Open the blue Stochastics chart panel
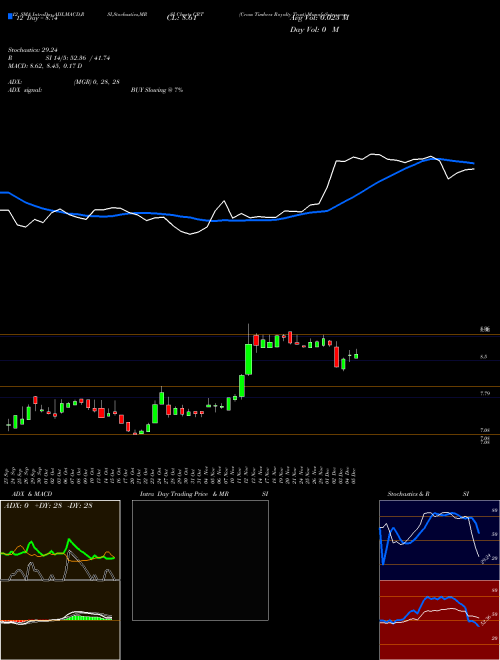This screenshot has height=660, width=500. pyautogui.click(x=439, y=540)
